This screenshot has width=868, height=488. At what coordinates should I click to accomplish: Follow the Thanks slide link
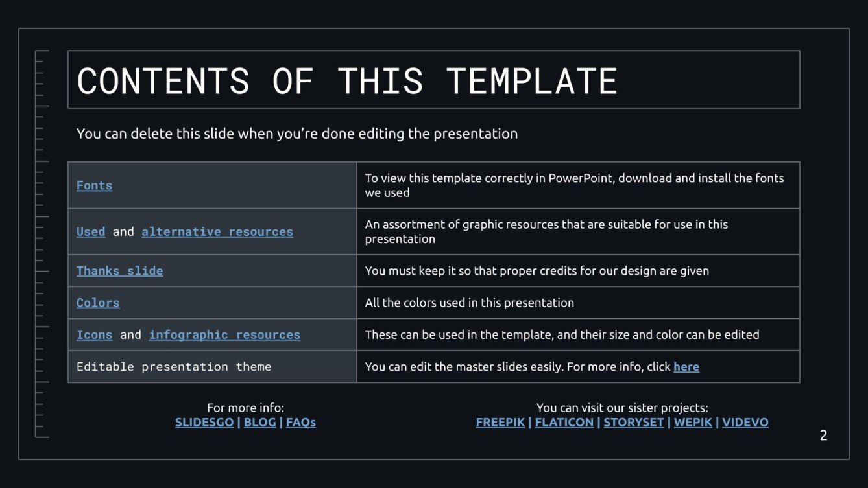pos(119,271)
